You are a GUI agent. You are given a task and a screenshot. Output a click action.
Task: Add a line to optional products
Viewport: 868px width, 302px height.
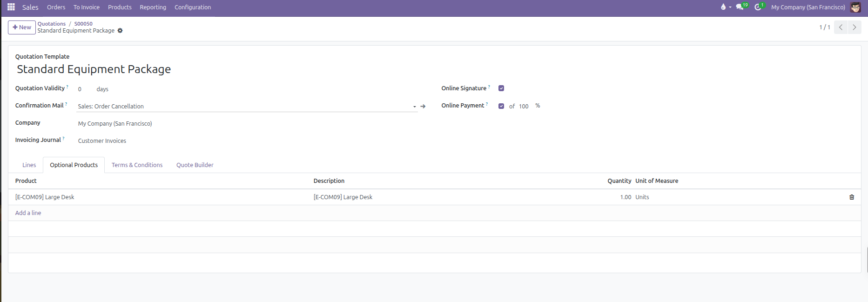coord(28,213)
